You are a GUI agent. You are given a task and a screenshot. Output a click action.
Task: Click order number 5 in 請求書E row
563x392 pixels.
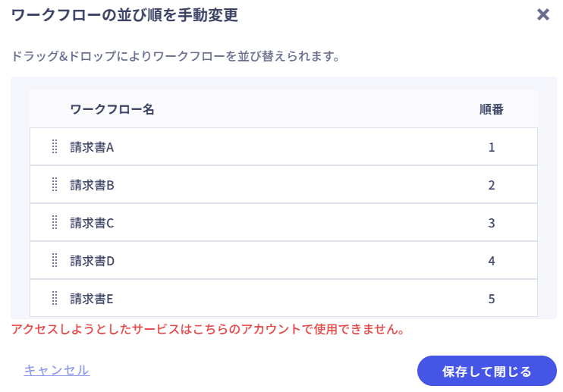492,299
